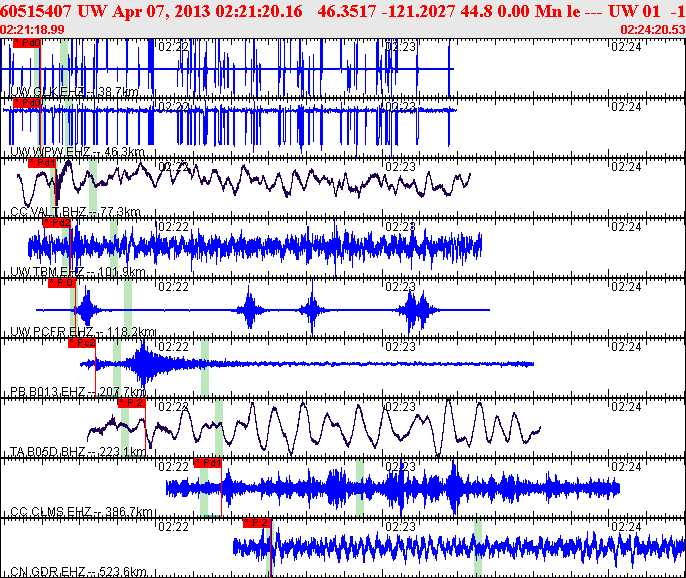
Task: Click the rightmost green bar on CN.GDR trace
Action: pyautogui.click(x=478, y=548)
